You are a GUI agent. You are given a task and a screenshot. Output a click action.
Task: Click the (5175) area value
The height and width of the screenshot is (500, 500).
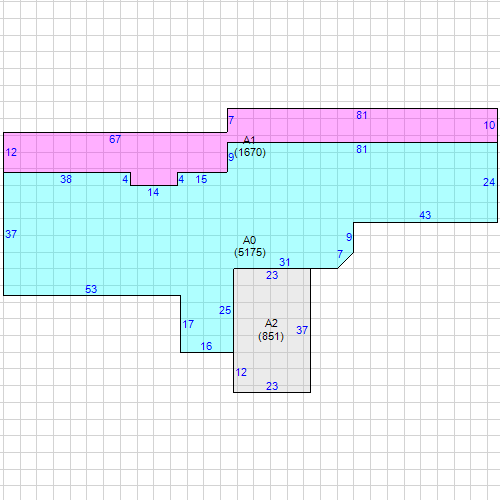point(250,252)
